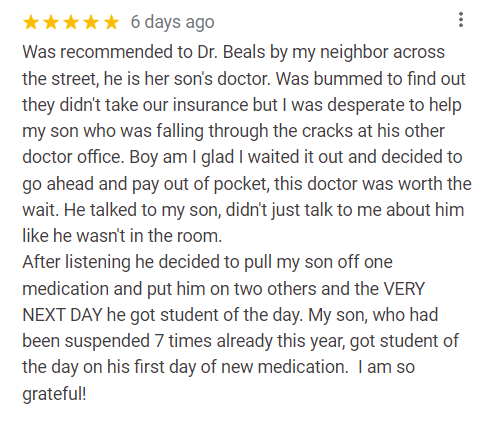Click the phrase 'Boy am I glad'
This screenshot has height=422, width=490.
tap(182, 157)
